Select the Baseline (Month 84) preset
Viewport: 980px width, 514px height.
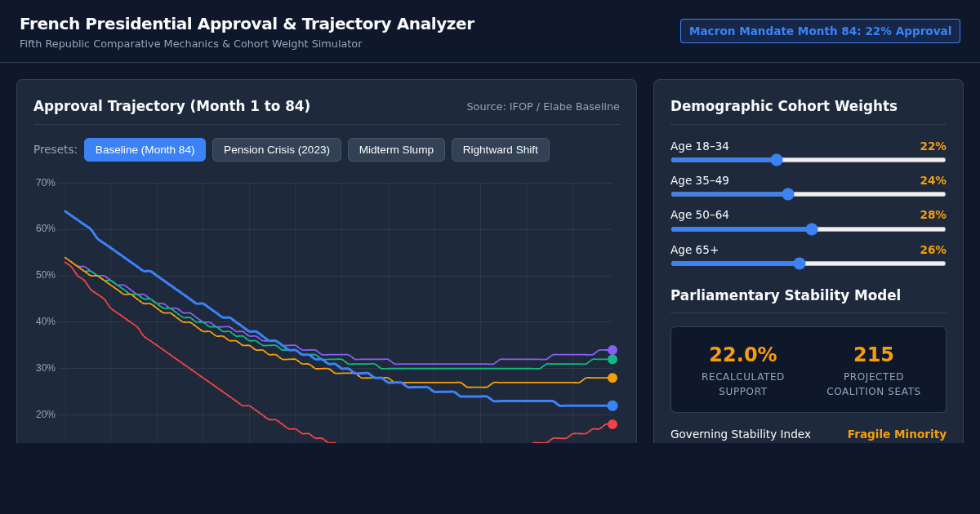pos(145,149)
